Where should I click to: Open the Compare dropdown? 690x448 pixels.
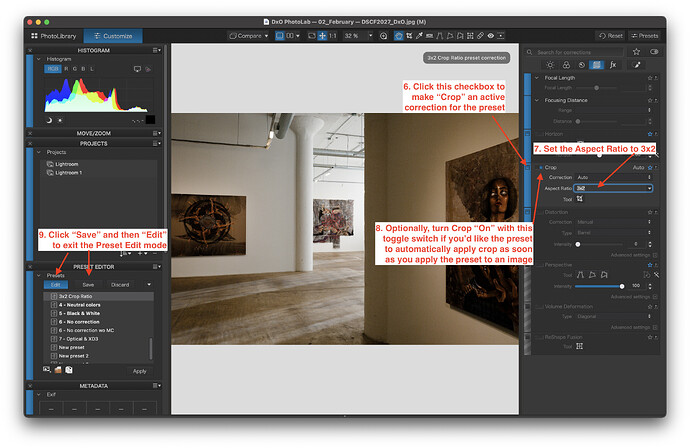click(x=249, y=36)
